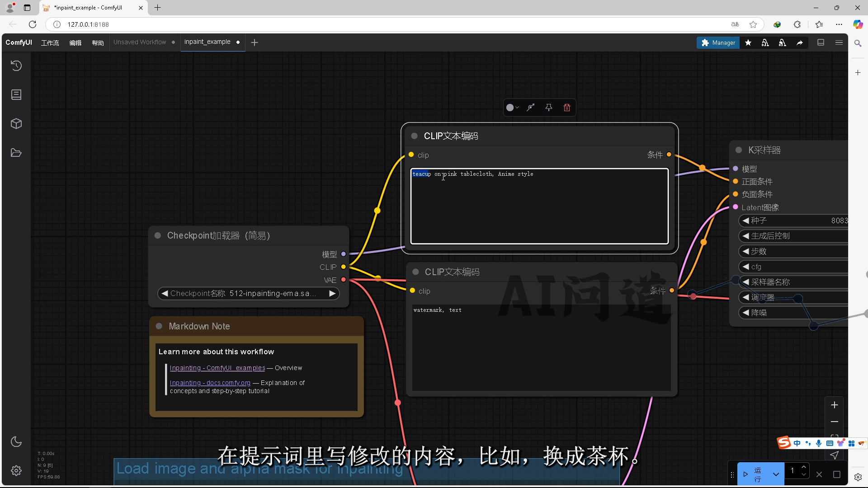
Task: Open the node library cube icon
Action: (x=16, y=124)
